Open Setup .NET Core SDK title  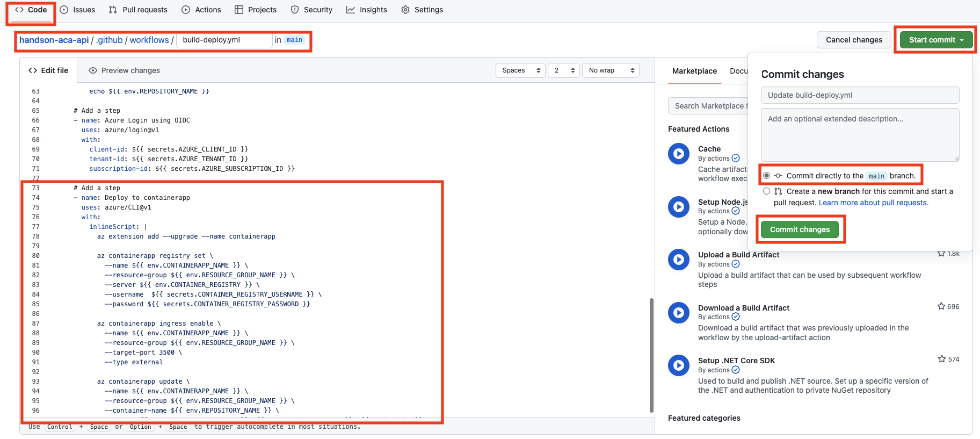(736, 361)
